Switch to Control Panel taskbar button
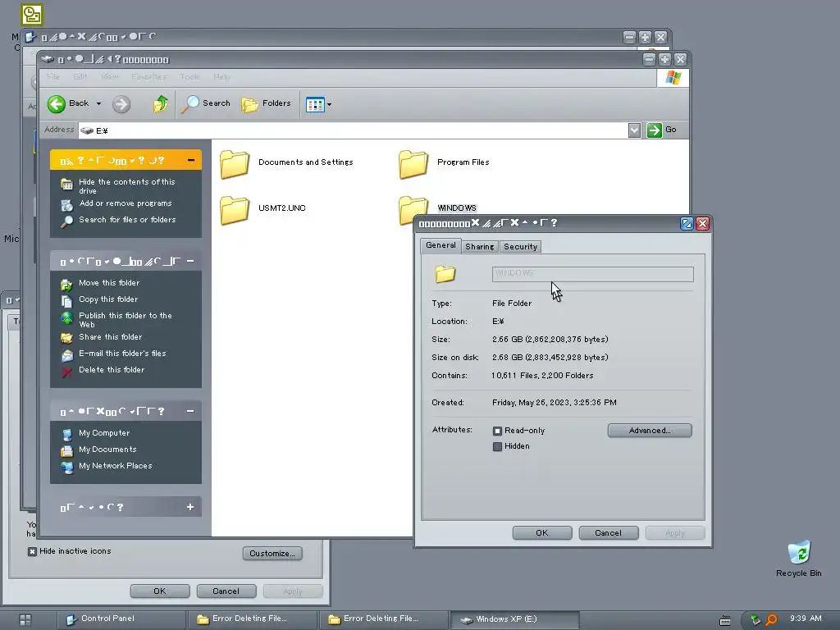Image resolution: width=840 pixels, height=630 pixels. (x=121, y=619)
